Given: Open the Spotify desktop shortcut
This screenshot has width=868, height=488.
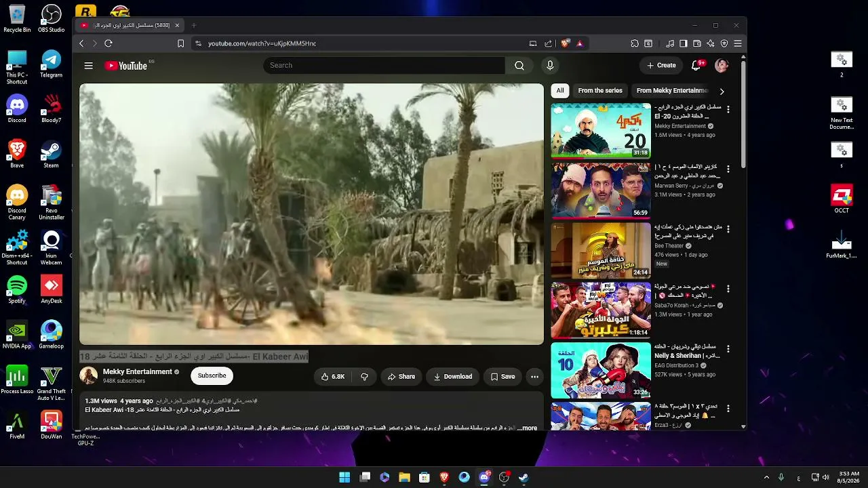Looking at the screenshot, I should click(x=17, y=289).
